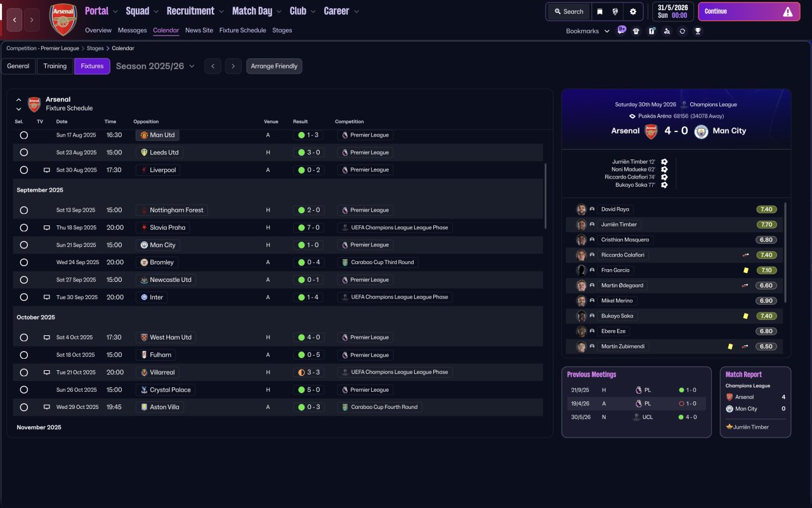Image resolution: width=812 pixels, height=508 pixels.
Task: Select the Fulham fixture radio button
Action: point(23,355)
